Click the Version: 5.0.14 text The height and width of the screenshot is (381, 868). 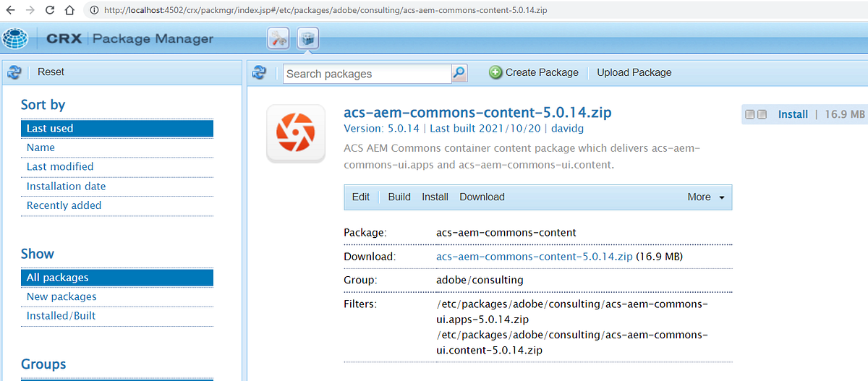click(382, 129)
